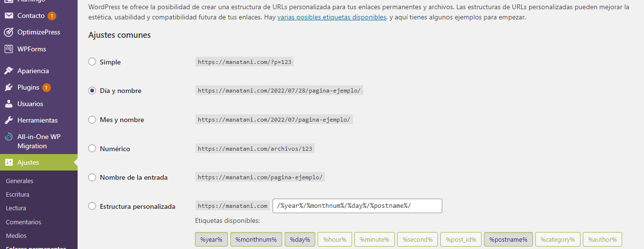Enable Estructura personalizada radio button
Viewport: 644px width, 249px height.
pos(92,206)
